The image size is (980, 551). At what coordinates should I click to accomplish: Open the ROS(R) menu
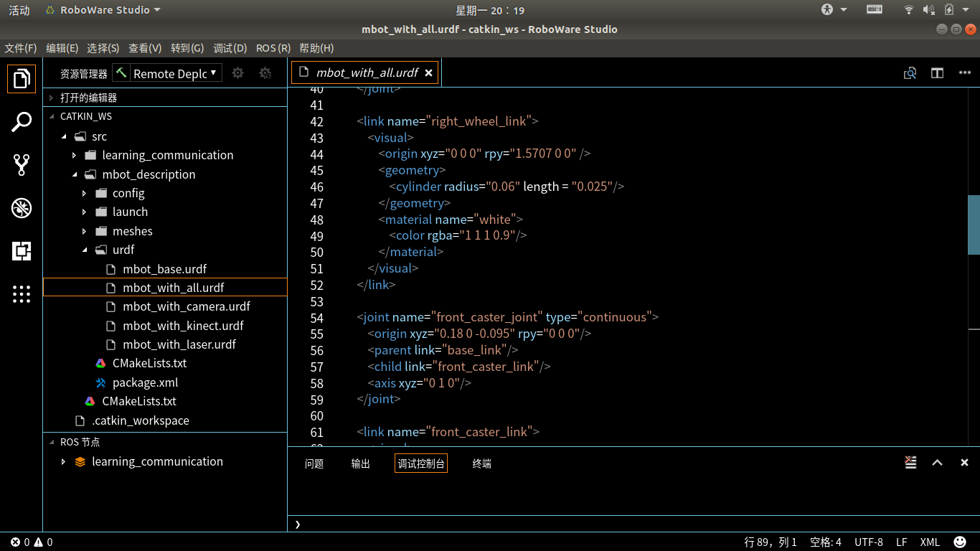pos(273,48)
